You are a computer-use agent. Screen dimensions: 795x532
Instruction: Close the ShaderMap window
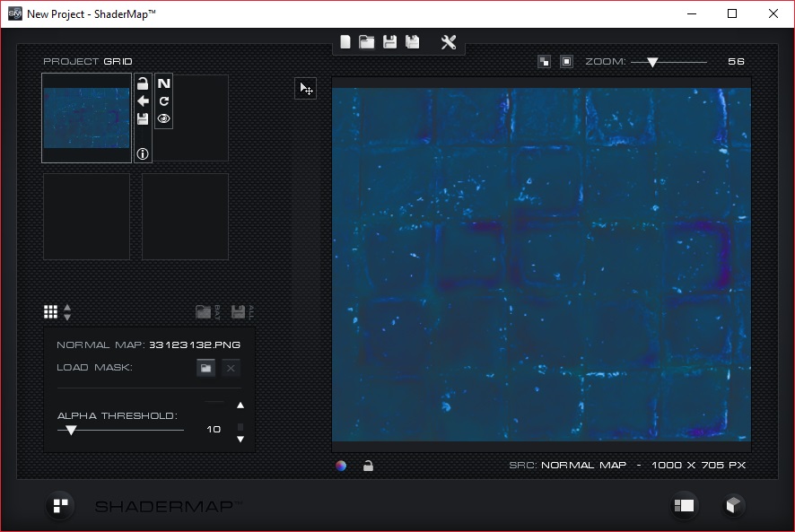(773, 13)
